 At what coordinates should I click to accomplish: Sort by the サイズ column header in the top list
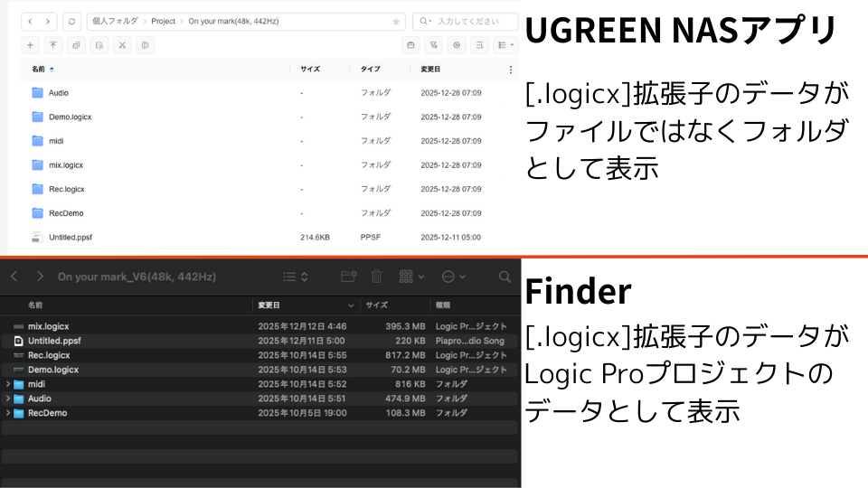[310, 70]
